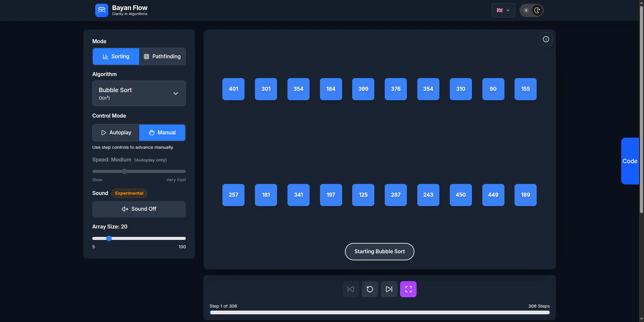Toggle the Sound Off button
Image resolution: width=644 pixels, height=322 pixels.
[139, 209]
